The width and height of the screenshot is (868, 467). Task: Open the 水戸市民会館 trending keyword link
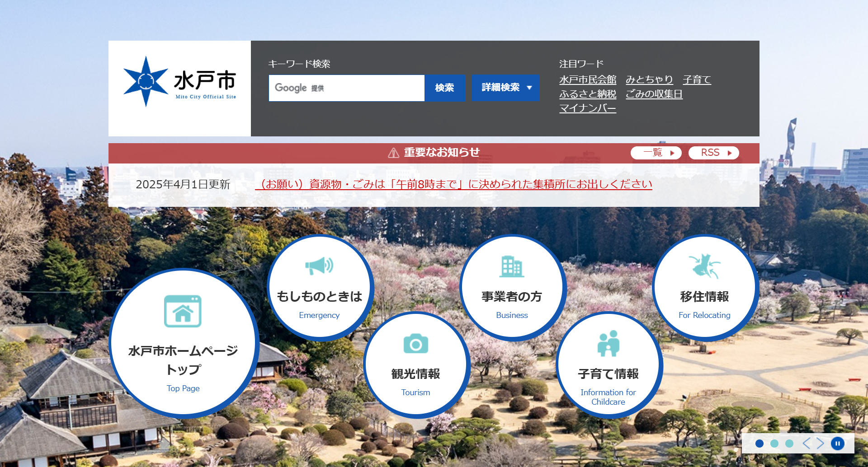[x=587, y=80]
